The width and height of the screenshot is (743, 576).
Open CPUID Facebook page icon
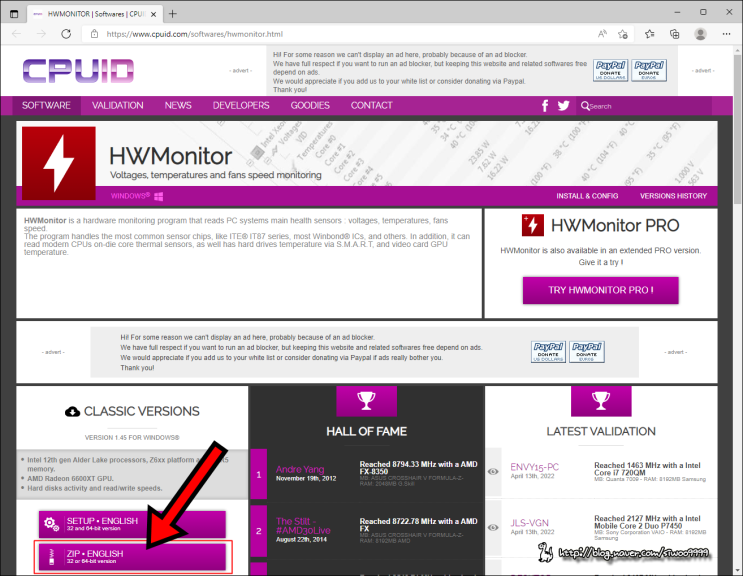point(545,106)
